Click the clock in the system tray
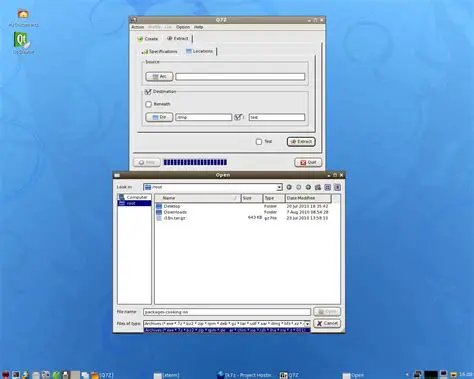The height and width of the screenshot is (379, 474). [x=466, y=375]
